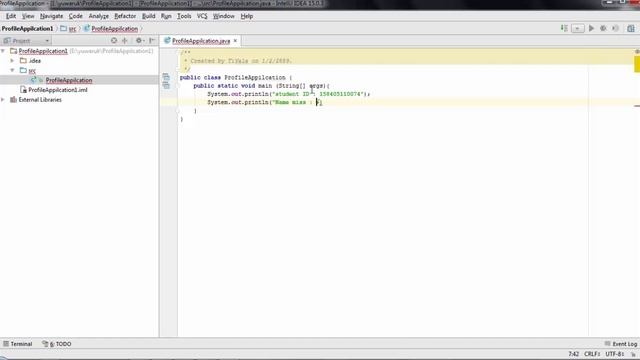The width and height of the screenshot is (640, 360).
Task: Open the Run menu
Action: coord(166,16)
